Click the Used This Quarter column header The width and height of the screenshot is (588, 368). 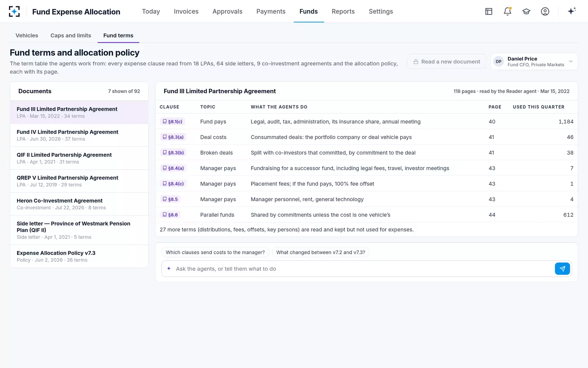pos(539,107)
